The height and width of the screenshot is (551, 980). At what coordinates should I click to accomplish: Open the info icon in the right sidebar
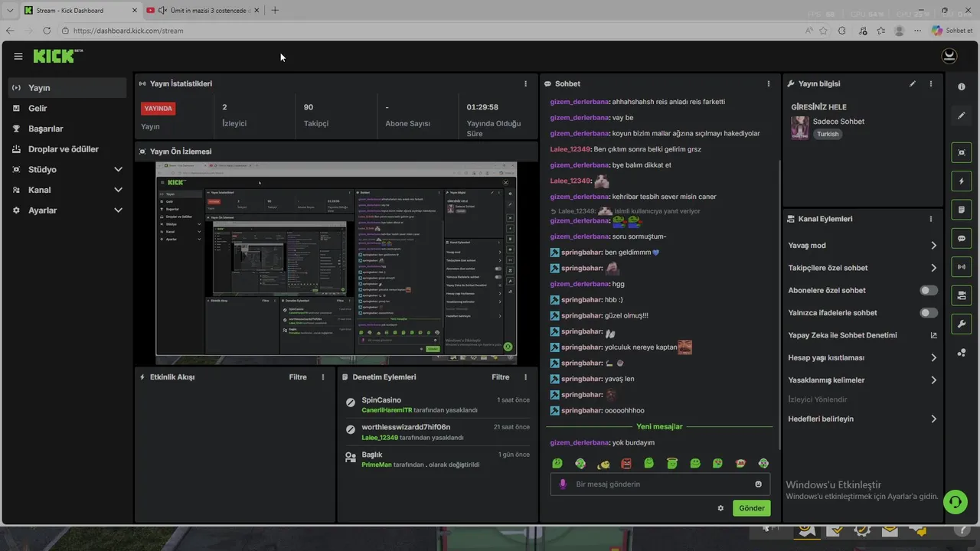[962, 87]
